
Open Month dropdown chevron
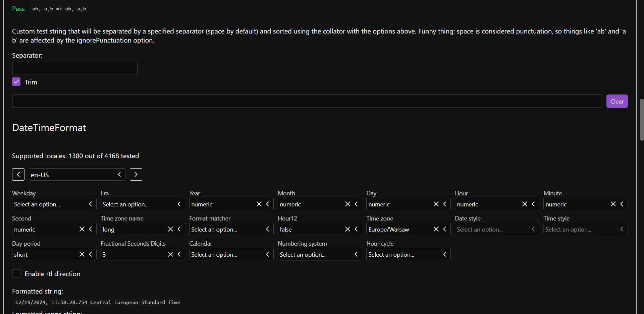356,204
